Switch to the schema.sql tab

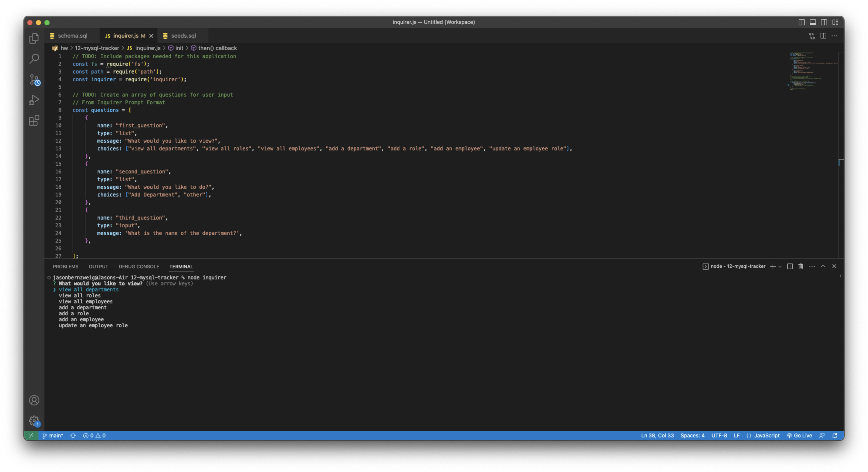(72, 35)
